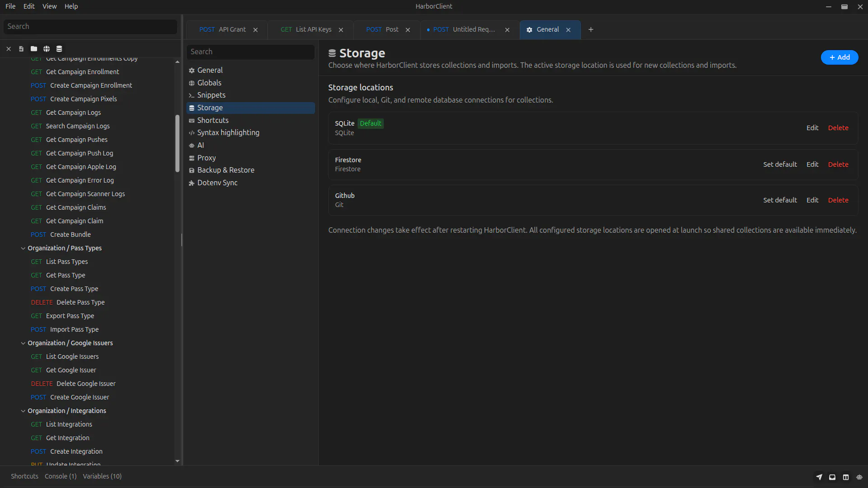This screenshot has height=488, width=868.
Task: Collapse Organization / Google Issuers folder
Action: click(23, 343)
